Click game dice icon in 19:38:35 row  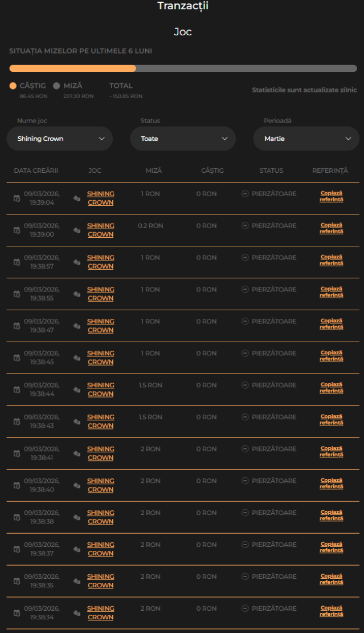pyautogui.click(x=77, y=581)
